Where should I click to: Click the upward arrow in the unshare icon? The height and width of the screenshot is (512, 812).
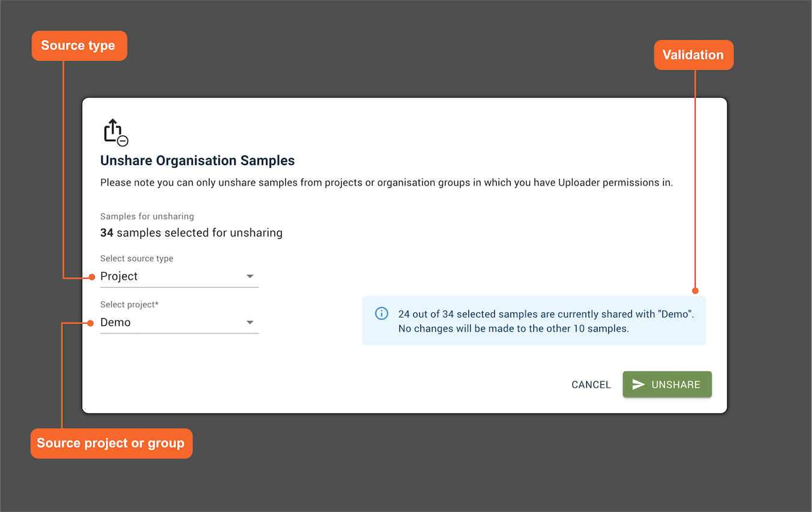click(114, 128)
